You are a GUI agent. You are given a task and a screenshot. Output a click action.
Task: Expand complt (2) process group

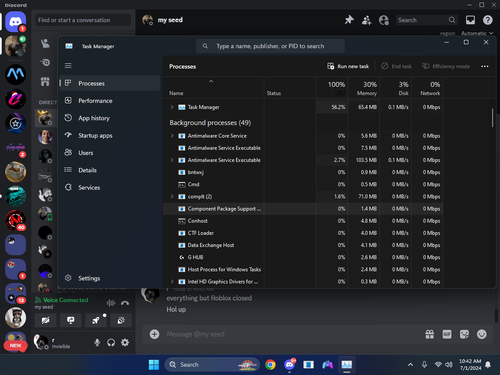(x=172, y=196)
